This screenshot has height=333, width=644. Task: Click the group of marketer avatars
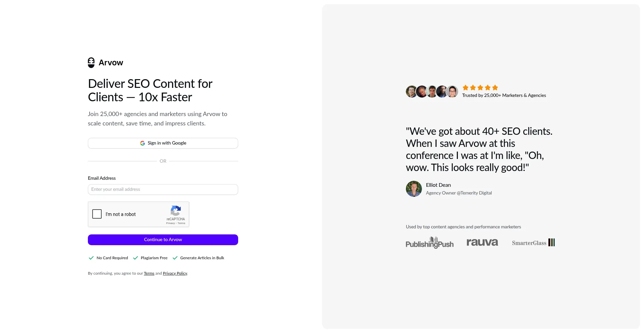(432, 92)
